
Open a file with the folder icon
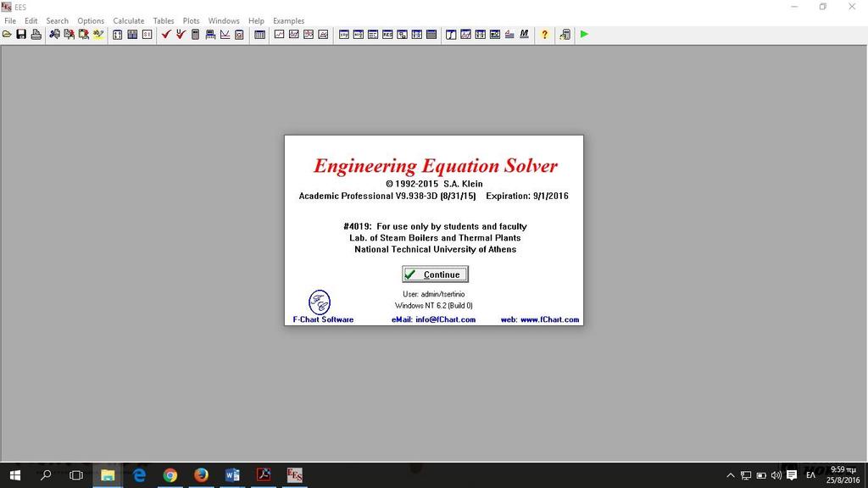(7, 34)
